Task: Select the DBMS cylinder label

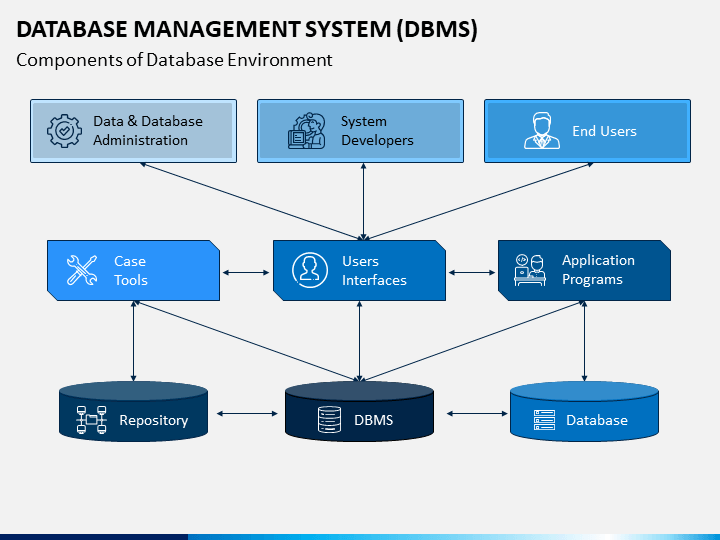Action: click(x=374, y=420)
